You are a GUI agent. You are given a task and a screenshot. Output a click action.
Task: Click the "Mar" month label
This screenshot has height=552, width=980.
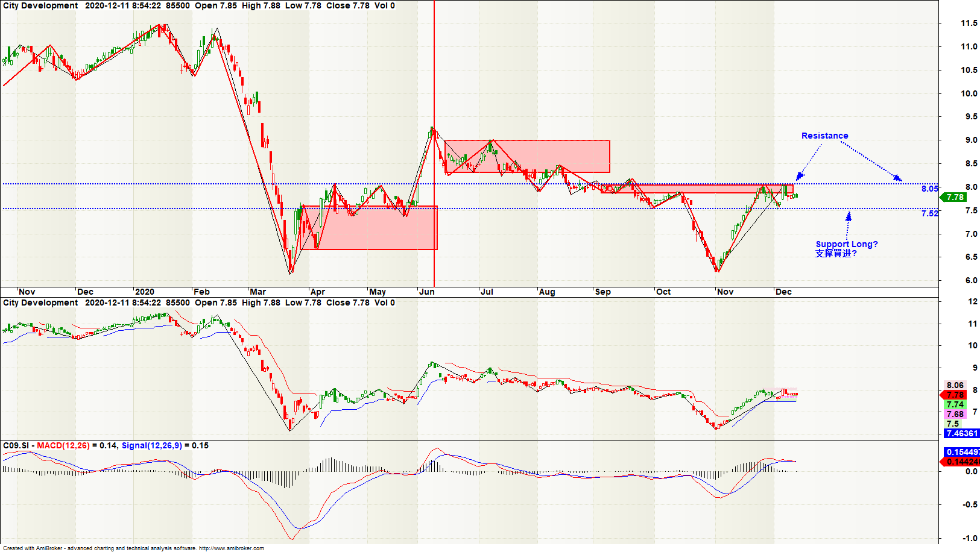point(258,292)
